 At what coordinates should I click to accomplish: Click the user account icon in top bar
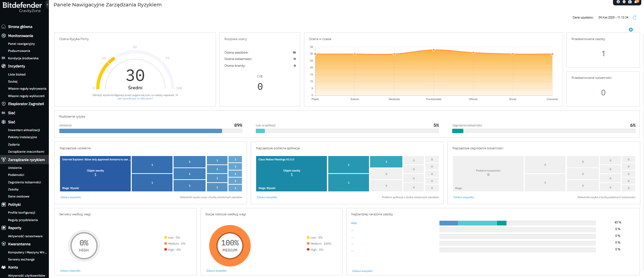pyautogui.click(x=618, y=2)
